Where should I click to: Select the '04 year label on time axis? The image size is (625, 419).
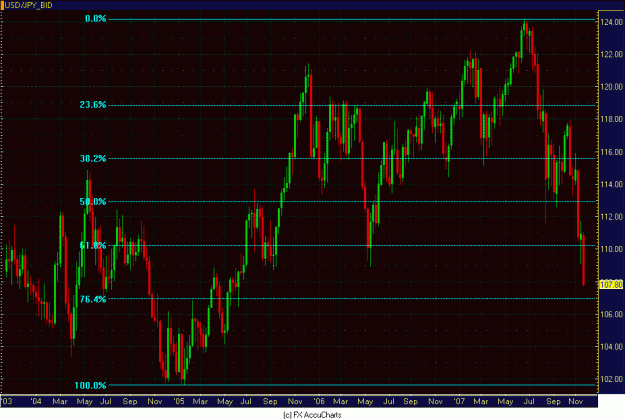[36, 401]
